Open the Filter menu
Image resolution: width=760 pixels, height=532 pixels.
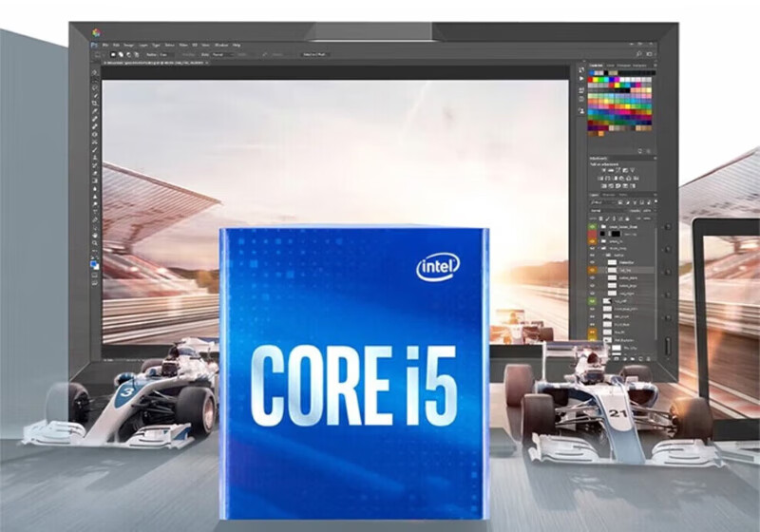(183, 45)
